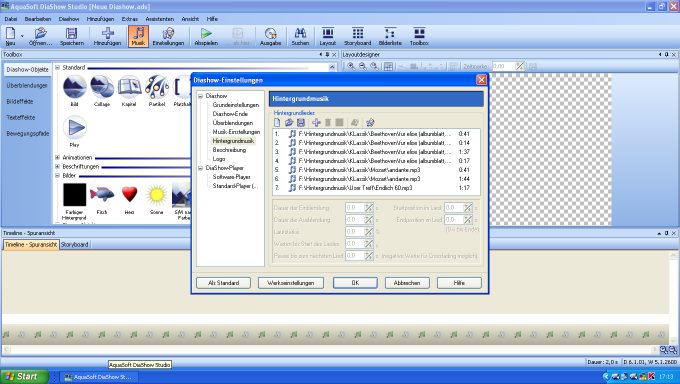Screen dimensions: 680x384
Task: Open the Extras menu
Action: (x=130, y=19)
